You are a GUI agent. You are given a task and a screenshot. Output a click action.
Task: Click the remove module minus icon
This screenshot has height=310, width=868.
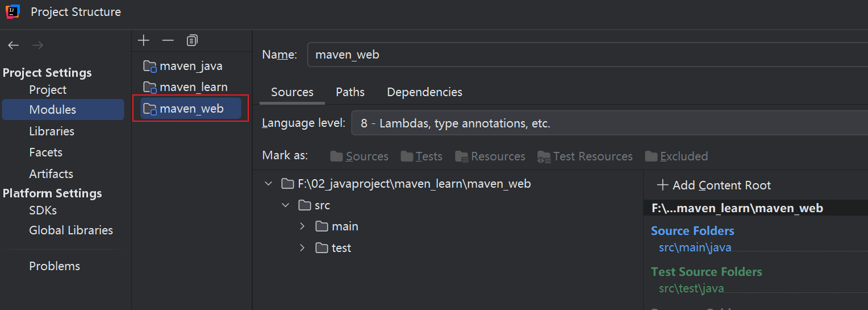168,40
